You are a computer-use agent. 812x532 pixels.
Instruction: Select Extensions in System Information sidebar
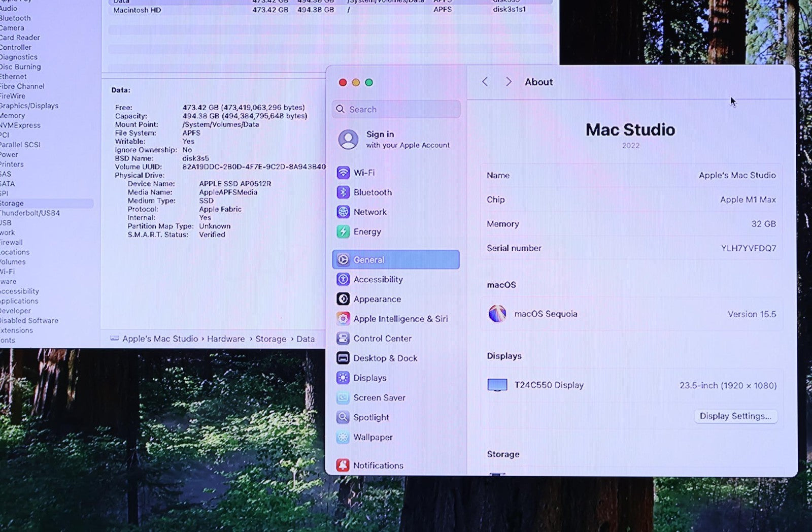point(16,330)
